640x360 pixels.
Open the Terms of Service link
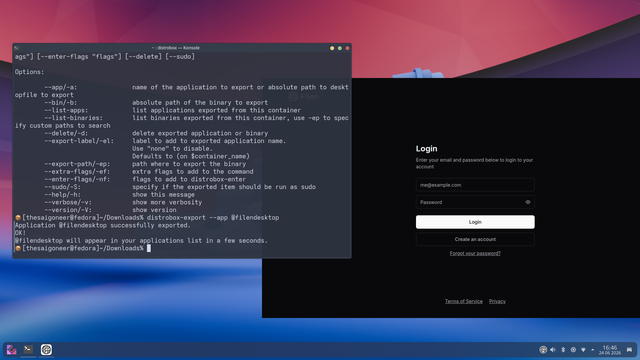click(464, 301)
